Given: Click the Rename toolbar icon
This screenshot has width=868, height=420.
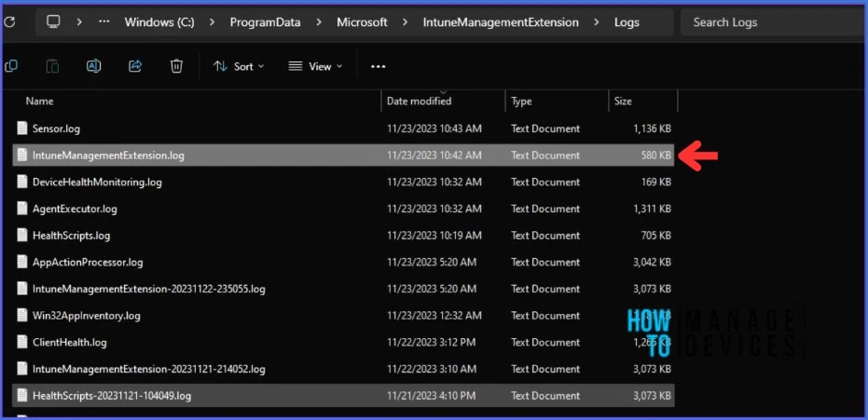Looking at the screenshot, I should [93, 66].
